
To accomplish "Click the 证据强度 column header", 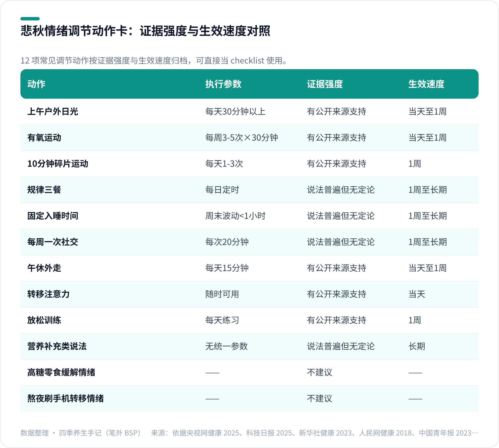I will tap(325, 84).
